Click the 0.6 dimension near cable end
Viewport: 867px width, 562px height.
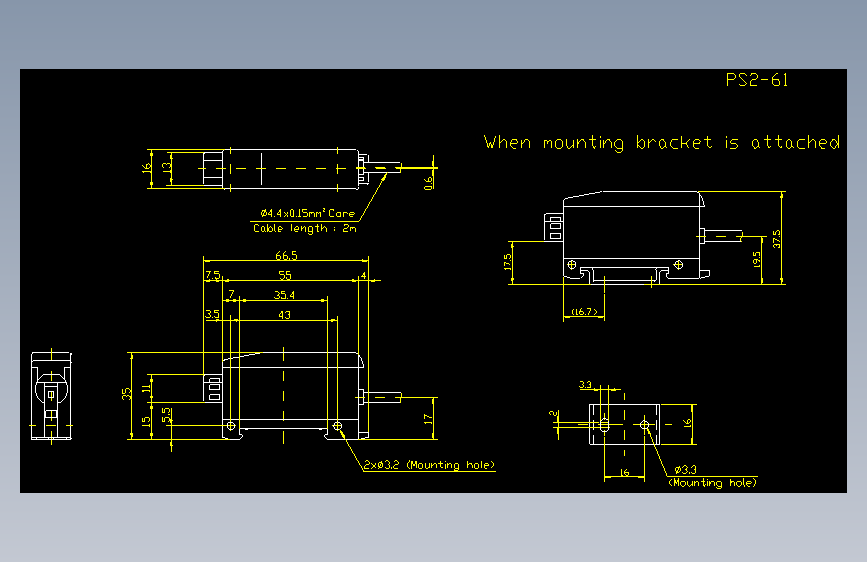coord(429,183)
